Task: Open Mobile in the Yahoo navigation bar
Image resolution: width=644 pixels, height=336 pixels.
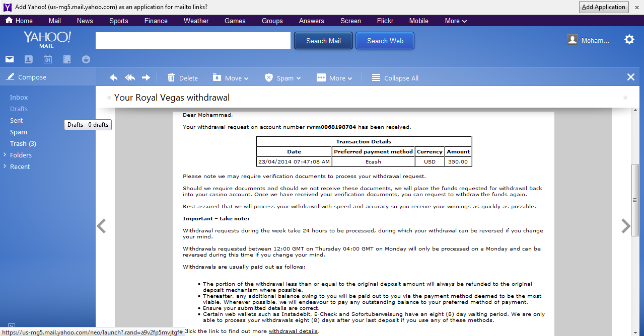Action: (x=418, y=21)
